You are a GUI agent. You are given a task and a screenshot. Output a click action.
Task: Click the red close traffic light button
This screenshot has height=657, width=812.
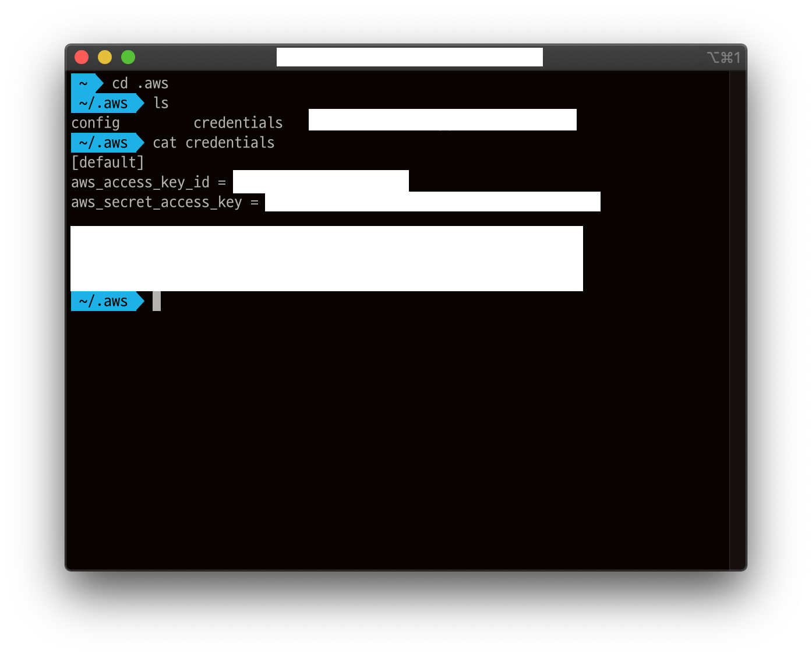[x=82, y=56]
